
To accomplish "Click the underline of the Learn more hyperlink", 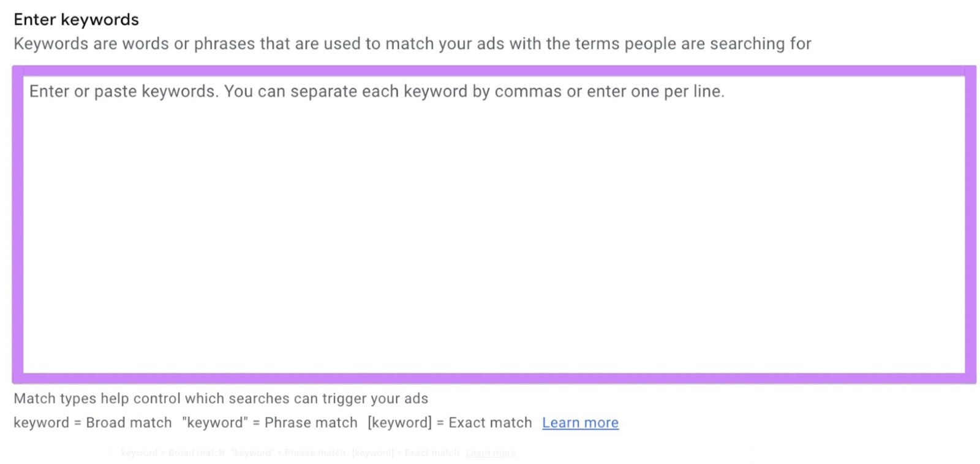I will [580, 429].
